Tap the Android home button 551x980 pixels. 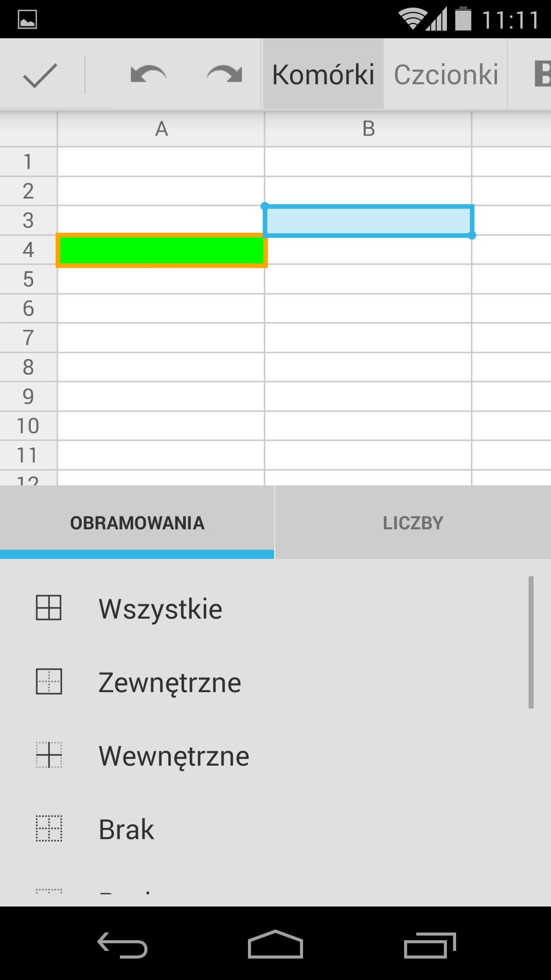pyautogui.click(x=275, y=944)
